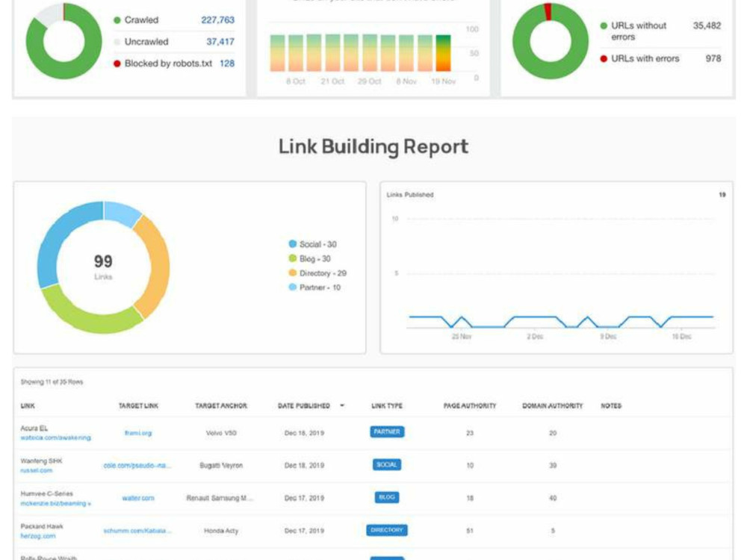Click the BLOG link type badge
The width and height of the screenshot is (747, 560).
(x=387, y=497)
